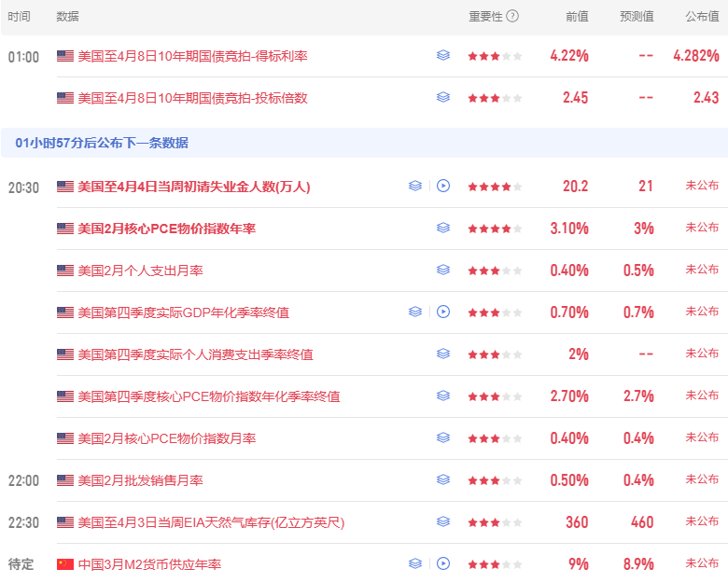Click the 01小时57分后公布下一条数据 countdown banner
The height and width of the screenshot is (583, 728).
tap(102, 143)
